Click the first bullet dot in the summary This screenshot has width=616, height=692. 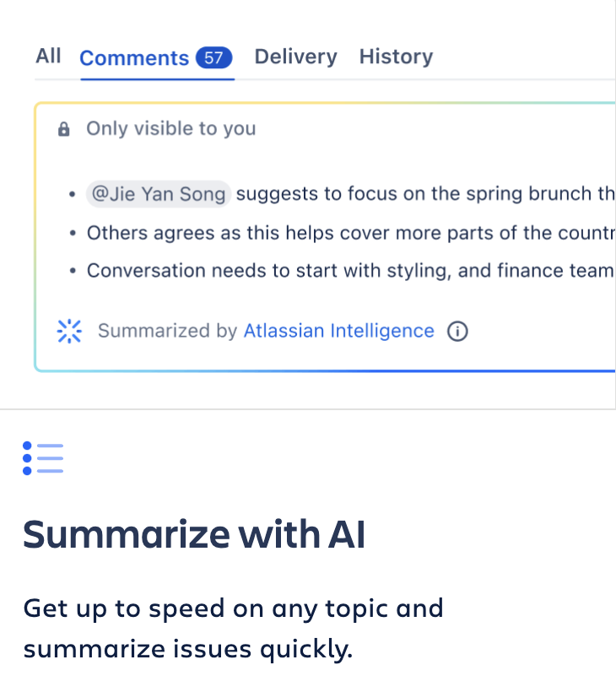tap(73, 195)
